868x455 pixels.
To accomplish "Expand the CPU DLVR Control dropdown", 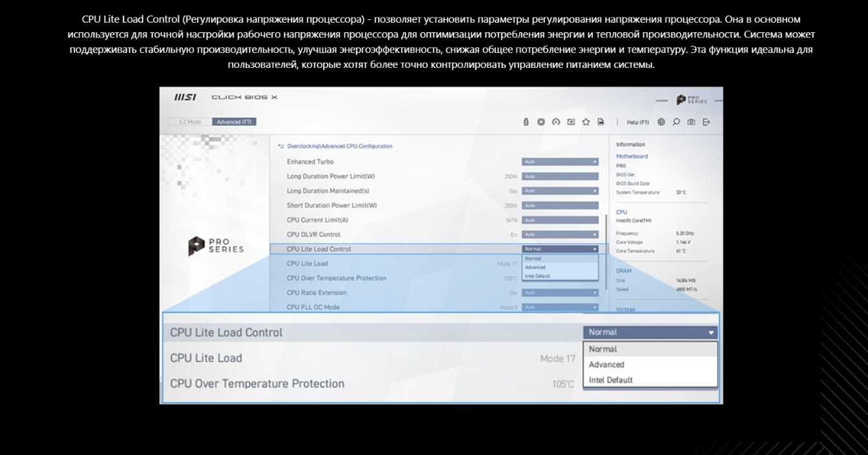I will pyautogui.click(x=560, y=235).
